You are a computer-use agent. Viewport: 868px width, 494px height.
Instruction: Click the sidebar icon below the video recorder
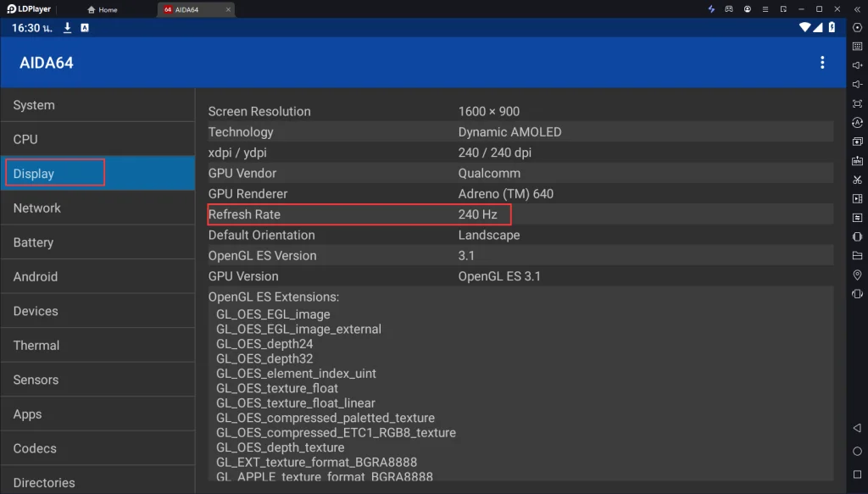857,218
